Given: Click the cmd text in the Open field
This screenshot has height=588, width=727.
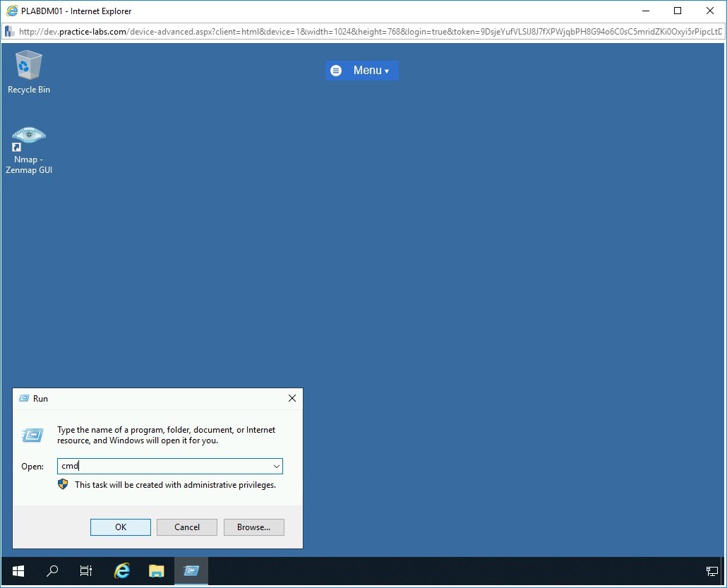Looking at the screenshot, I should [x=71, y=466].
